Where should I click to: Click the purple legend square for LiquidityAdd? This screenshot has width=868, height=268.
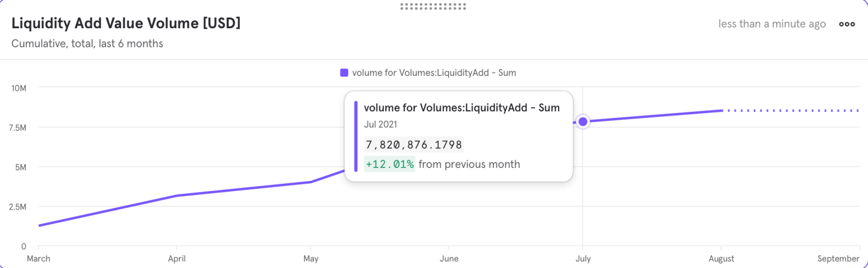(344, 73)
